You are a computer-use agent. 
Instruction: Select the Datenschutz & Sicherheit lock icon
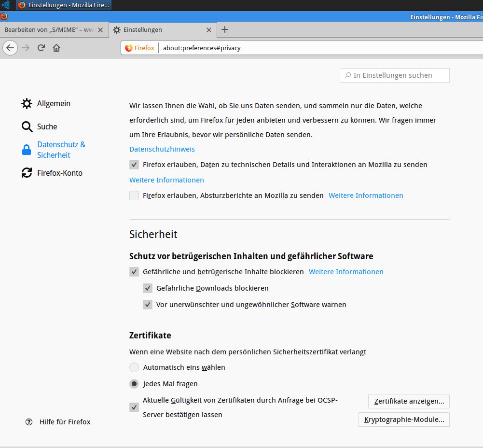(x=27, y=150)
